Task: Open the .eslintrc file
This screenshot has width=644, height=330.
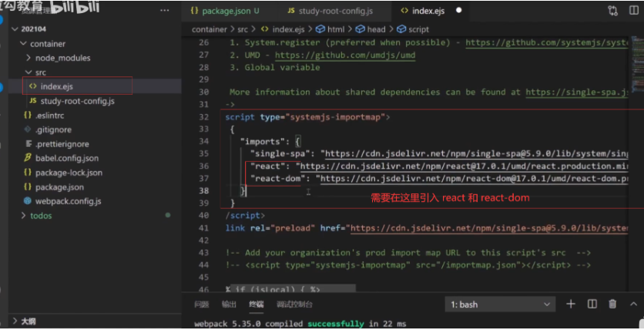Action: point(49,116)
